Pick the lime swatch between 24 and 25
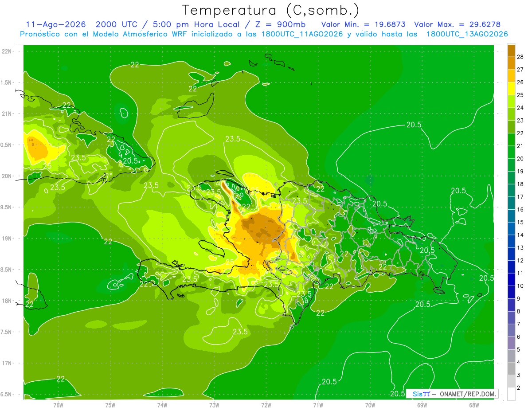This screenshot has width=532, height=411. (511, 101)
